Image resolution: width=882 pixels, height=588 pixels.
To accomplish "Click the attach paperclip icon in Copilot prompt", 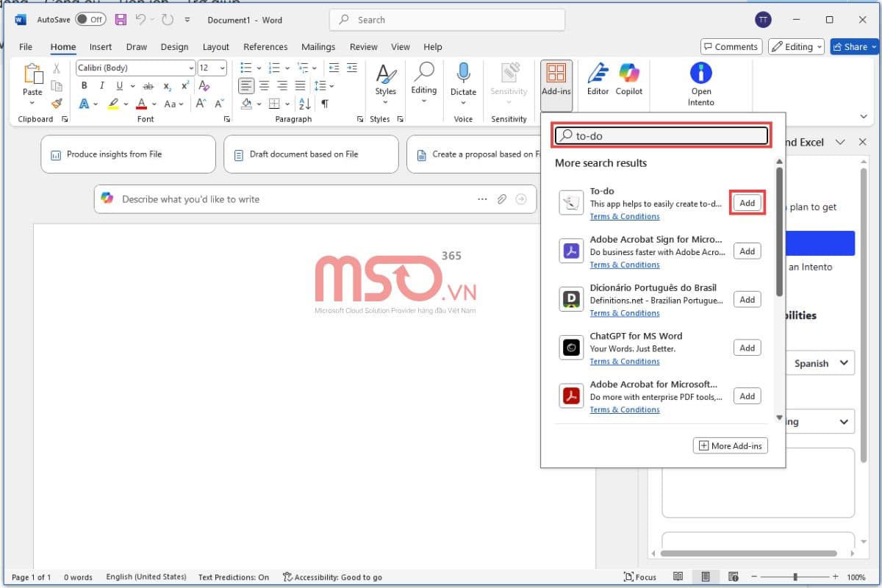I will [502, 199].
